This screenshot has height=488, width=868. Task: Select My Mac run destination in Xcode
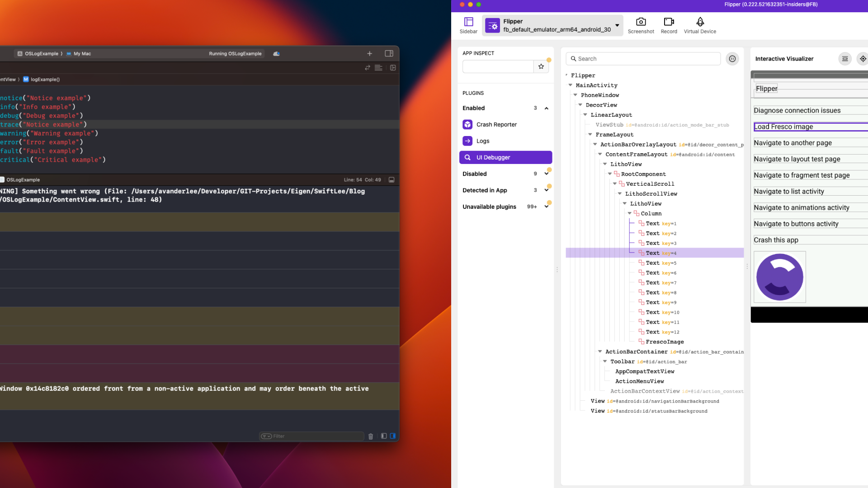(x=79, y=54)
